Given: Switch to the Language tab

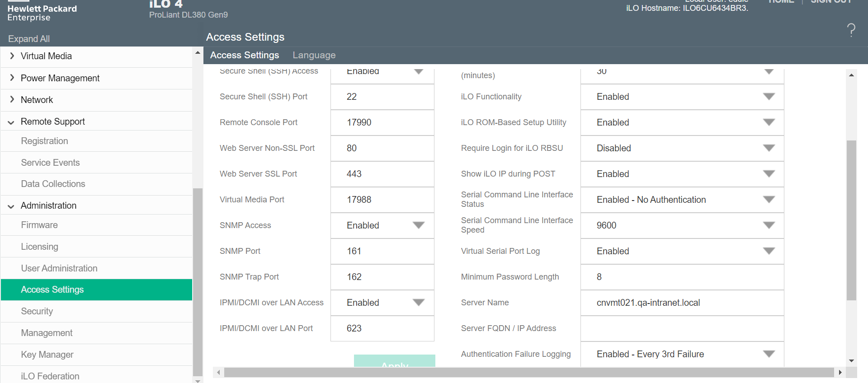Looking at the screenshot, I should pyautogui.click(x=314, y=55).
